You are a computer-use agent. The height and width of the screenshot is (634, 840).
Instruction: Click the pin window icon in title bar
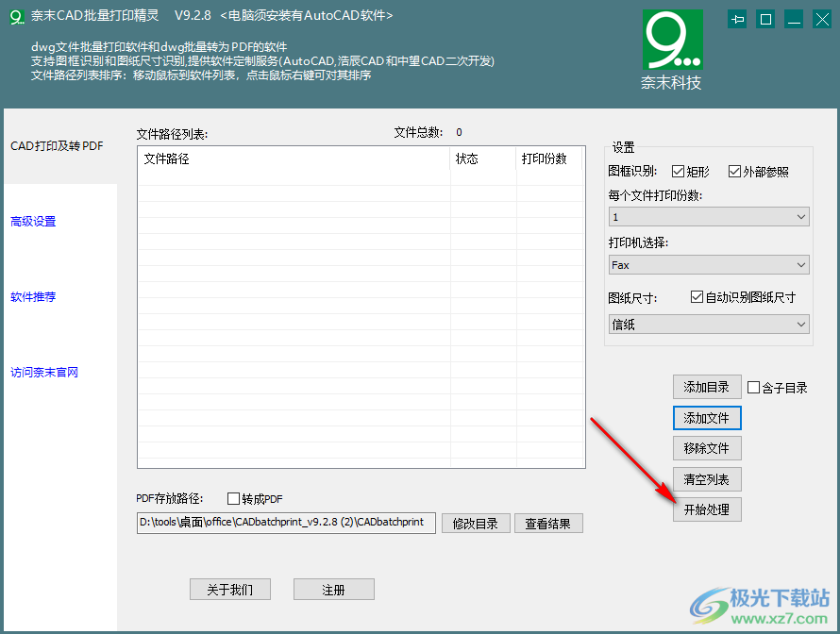738,20
